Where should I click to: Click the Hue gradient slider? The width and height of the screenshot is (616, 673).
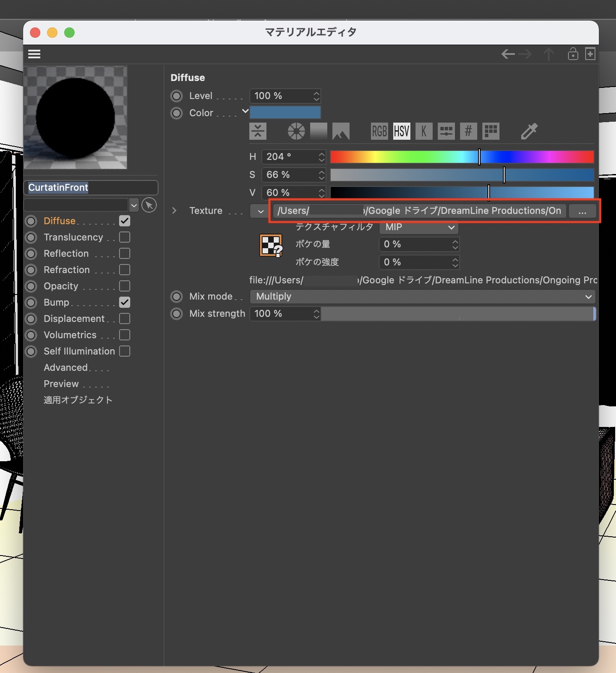462,157
